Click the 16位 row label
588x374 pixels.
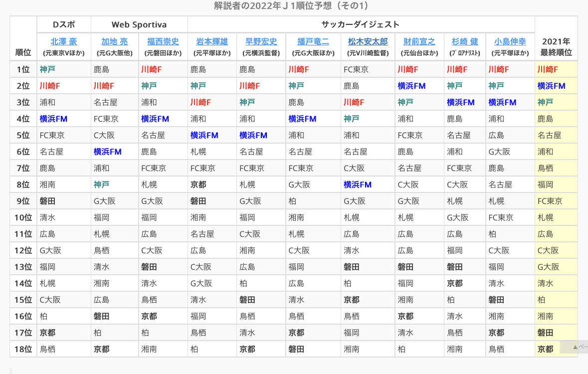pyautogui.click(x=23, y=316)
